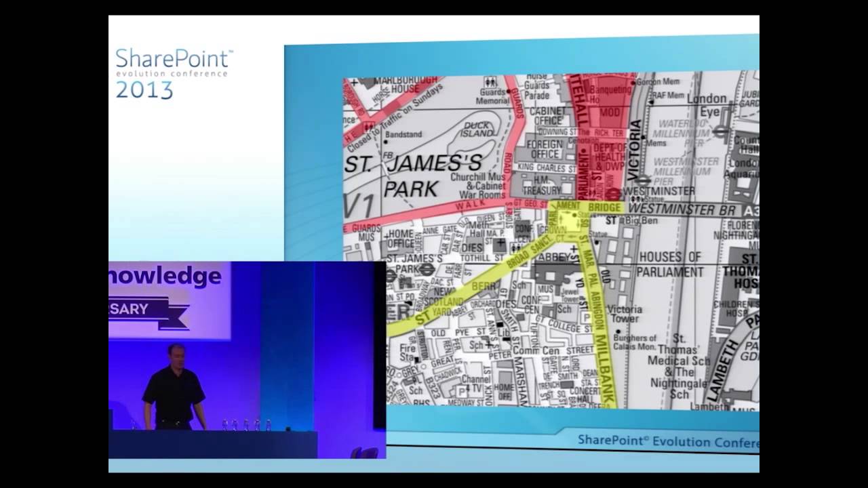Click the London Eye label

tap(707, 105)
